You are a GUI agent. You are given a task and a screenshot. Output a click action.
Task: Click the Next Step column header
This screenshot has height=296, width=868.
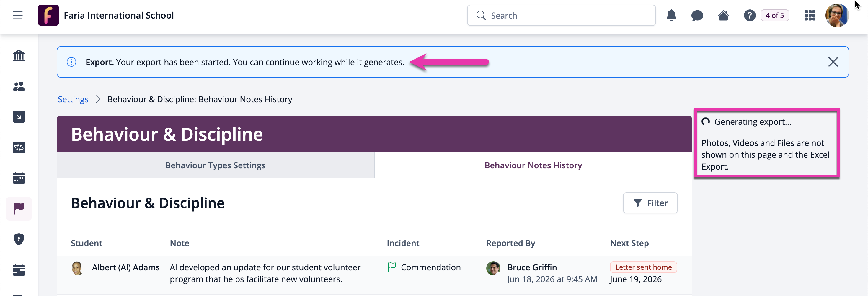coord(629,243)
